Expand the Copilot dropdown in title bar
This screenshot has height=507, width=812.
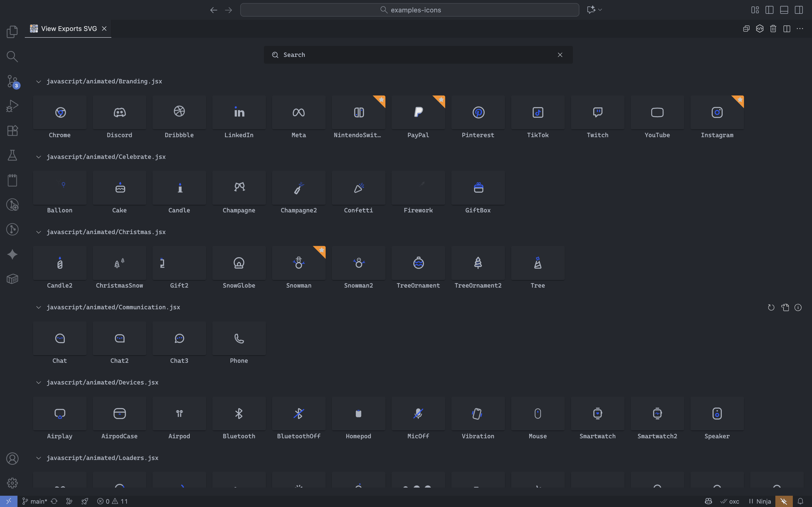(600, 10)
